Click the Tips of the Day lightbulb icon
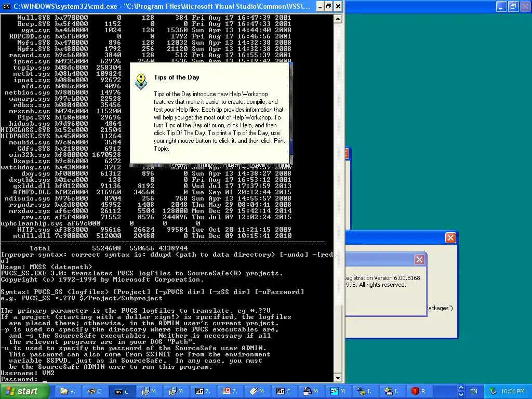The image size is (532, 399). [x=141, y=82]
